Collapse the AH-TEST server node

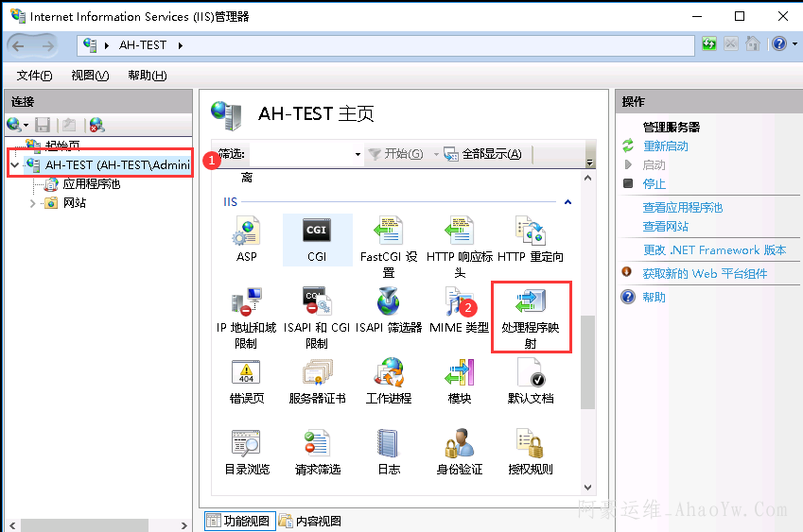coord(14,164)
